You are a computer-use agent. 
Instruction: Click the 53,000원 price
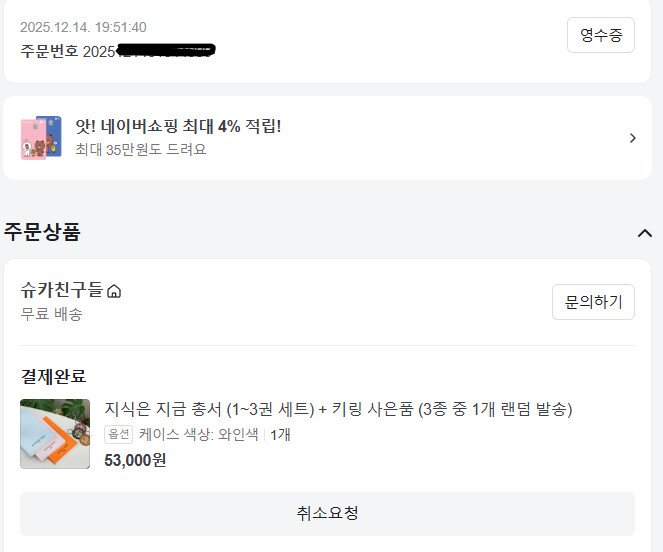(135, 460)
